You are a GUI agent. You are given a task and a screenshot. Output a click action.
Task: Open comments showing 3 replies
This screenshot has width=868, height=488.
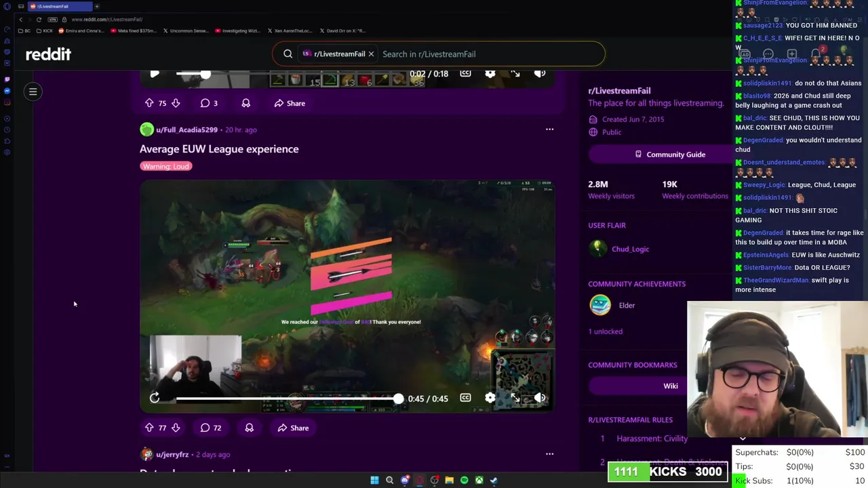[x=209, y=103]
